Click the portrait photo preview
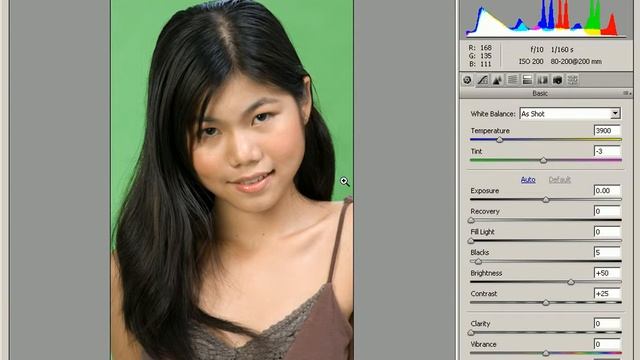The image size is (640, 360). pos(232,180)
